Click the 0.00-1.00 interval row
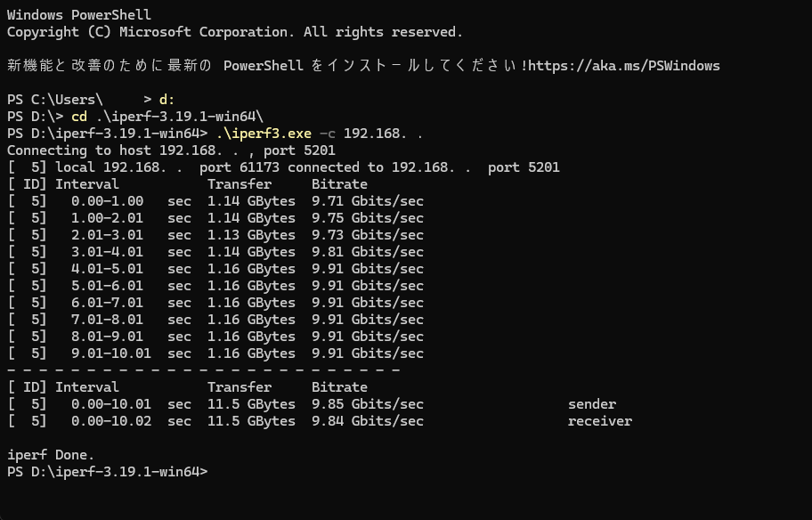This screenshot has height=520, width=812. coord(215,201)
